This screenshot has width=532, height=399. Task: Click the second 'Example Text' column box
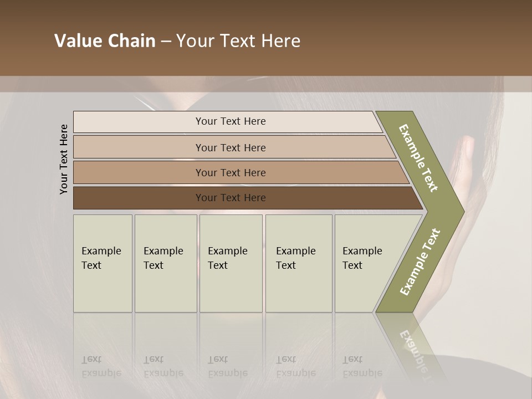click(x=166, y=263)
